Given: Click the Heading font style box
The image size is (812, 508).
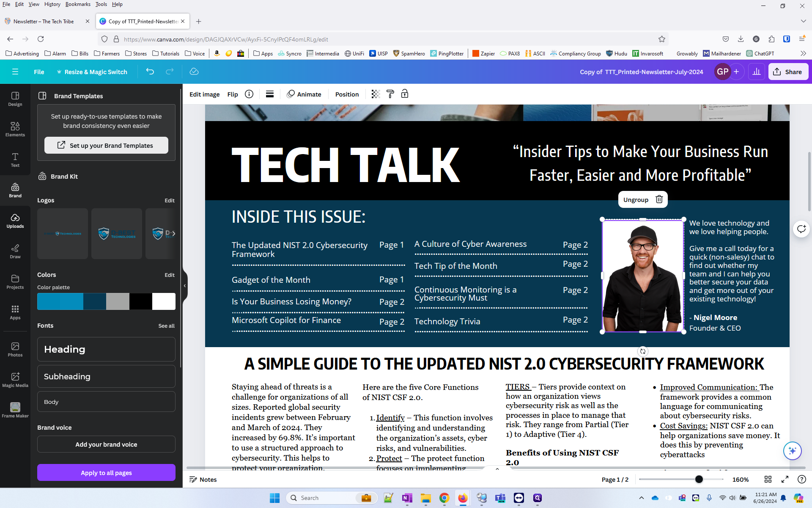Looking at the screenshot, I should [x=106, y=349].
